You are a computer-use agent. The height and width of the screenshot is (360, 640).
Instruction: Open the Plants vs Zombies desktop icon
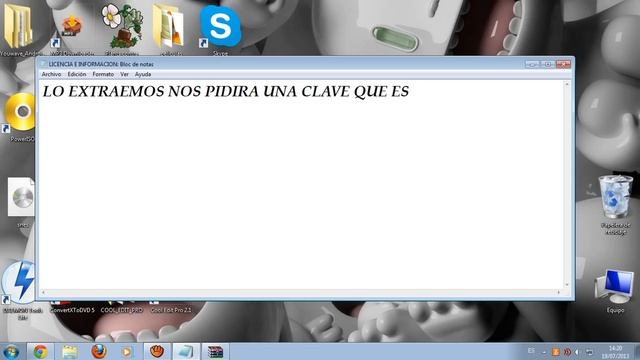tap(122, 28)
